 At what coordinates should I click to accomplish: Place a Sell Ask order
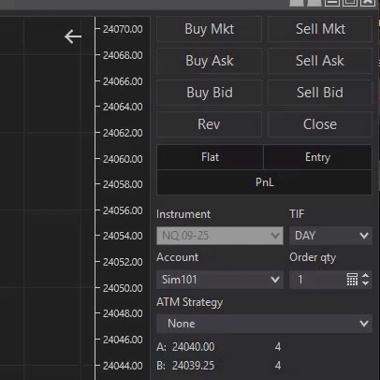click(x=320, y=61)
